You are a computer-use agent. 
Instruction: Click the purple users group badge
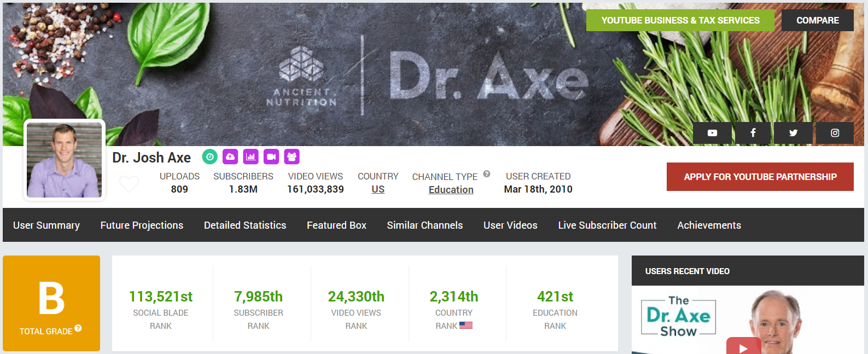pos(292,157)
